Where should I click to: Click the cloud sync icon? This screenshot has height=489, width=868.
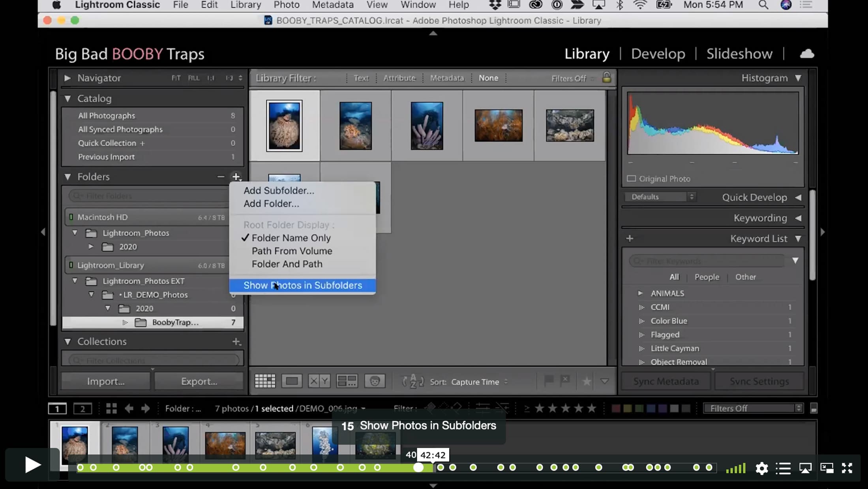[x=807, y=54]
